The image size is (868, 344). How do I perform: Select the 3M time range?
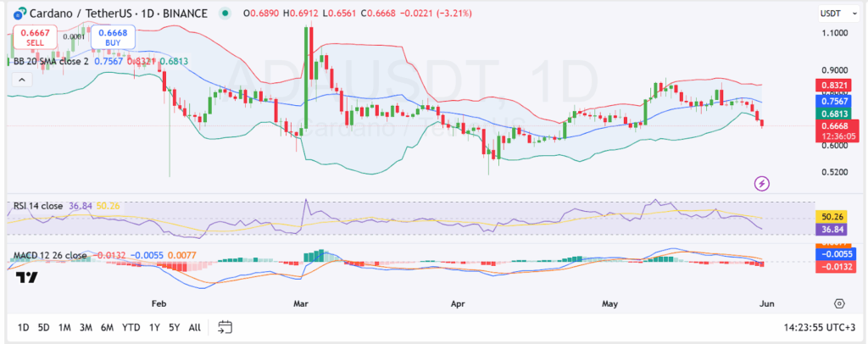pos(86,327)
